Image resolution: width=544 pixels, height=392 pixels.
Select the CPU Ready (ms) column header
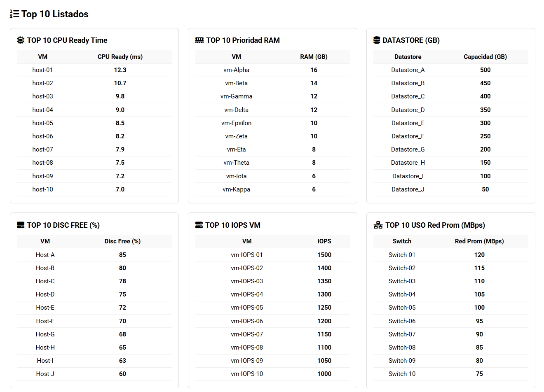pyautogui.click(x=120, y=57)
